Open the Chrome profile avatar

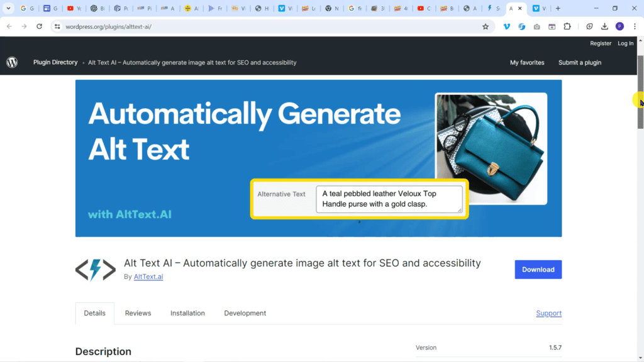[x=619, y=26]
